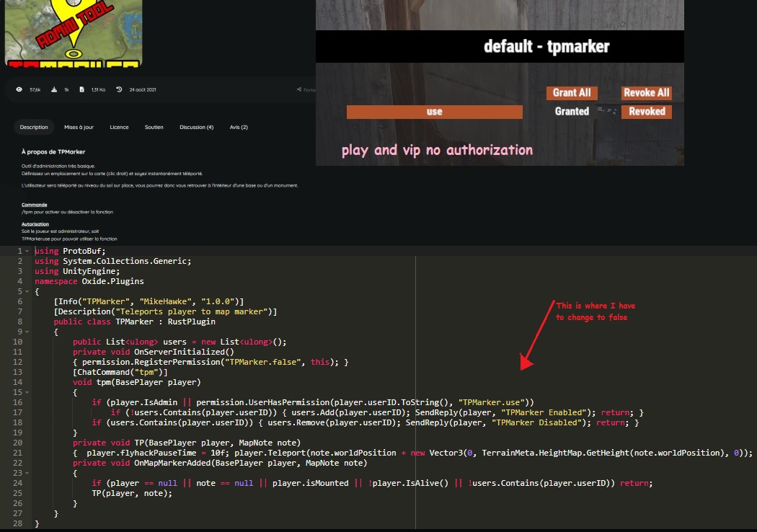The height and width of the screenshot is (532, 757).
Task: Click the heading À propos de TPMarker
Action: [53, 152]
